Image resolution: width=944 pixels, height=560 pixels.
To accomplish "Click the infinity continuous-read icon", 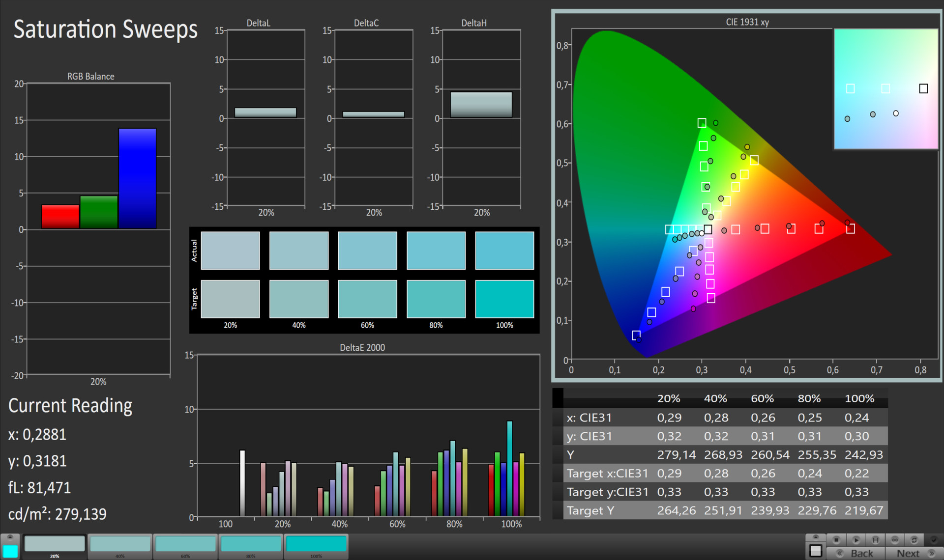I will click(895, 540).
